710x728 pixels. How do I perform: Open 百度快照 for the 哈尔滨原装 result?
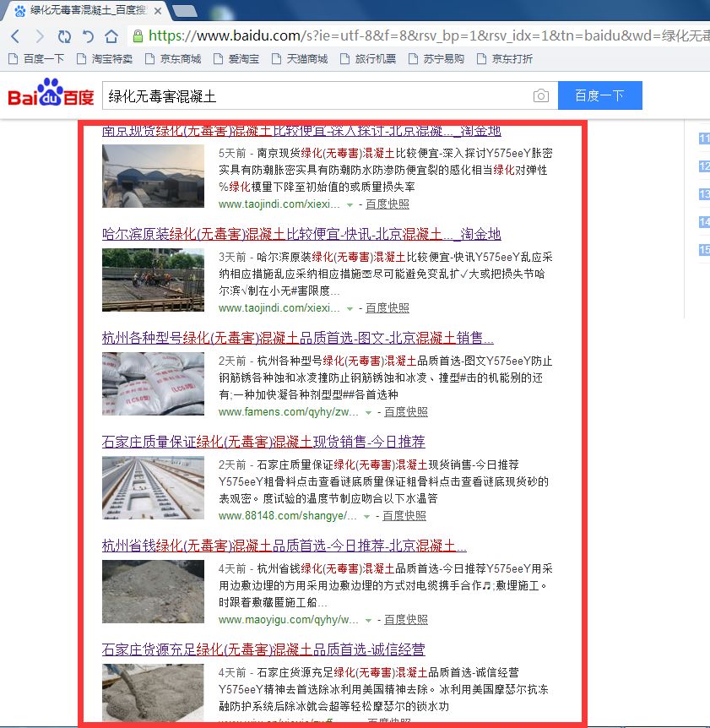(x=388, y=308)
